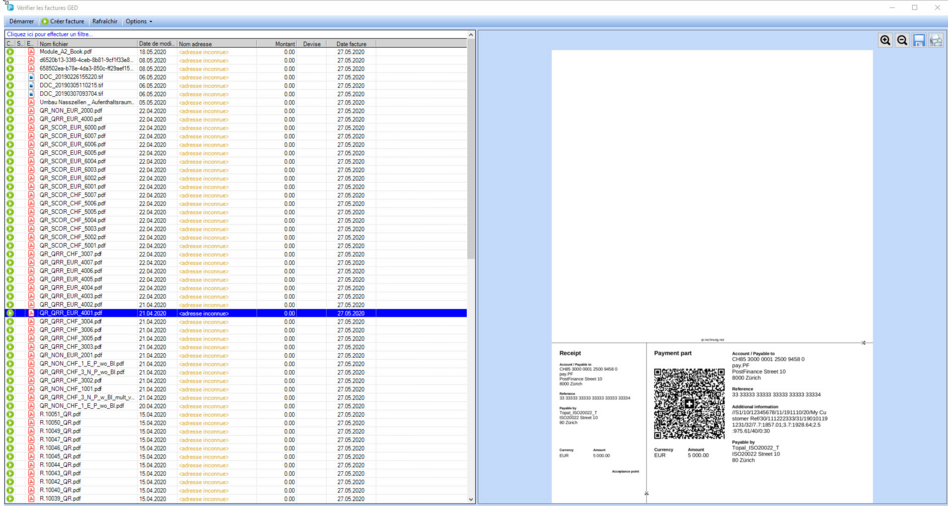Click the Démarrer menu item
Screen dimensions: 948x506
point(21,21)
